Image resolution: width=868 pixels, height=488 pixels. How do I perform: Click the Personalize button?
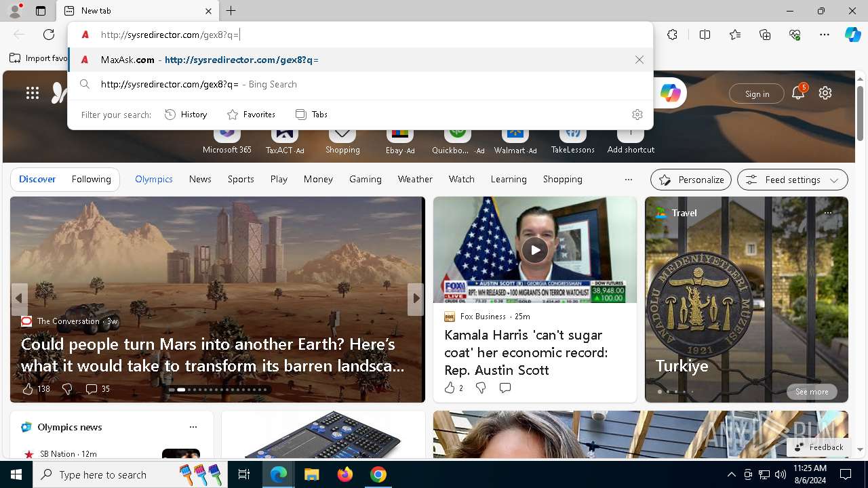pyautogui.click(x=691, y=180)
